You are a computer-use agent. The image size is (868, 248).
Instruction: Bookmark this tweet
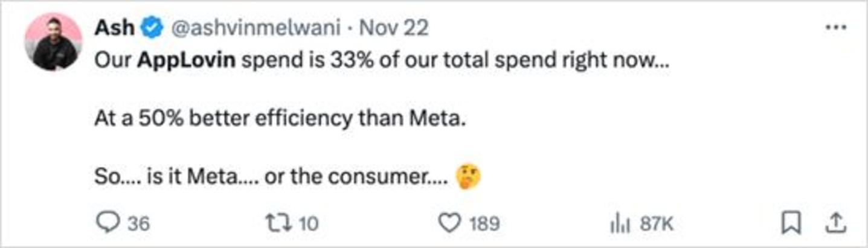coord(791,224)
